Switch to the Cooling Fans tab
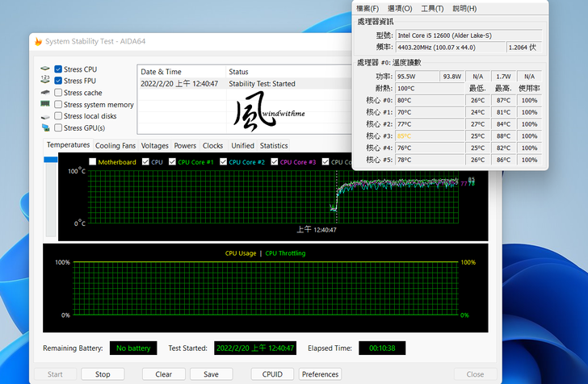 (115, 146)
